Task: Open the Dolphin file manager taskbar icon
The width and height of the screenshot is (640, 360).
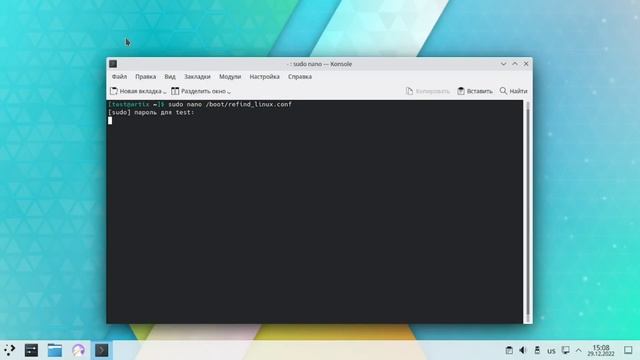Action: click(x=55, y=350)
